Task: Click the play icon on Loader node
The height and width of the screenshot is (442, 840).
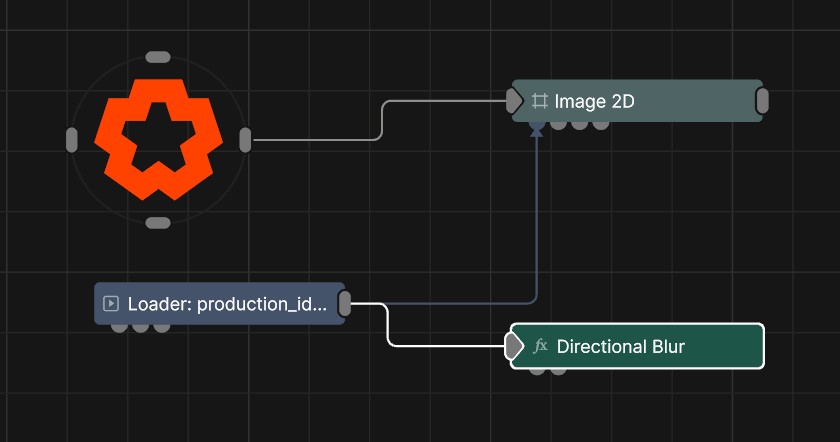Action: pyautogui.click(x=112, y=304)
